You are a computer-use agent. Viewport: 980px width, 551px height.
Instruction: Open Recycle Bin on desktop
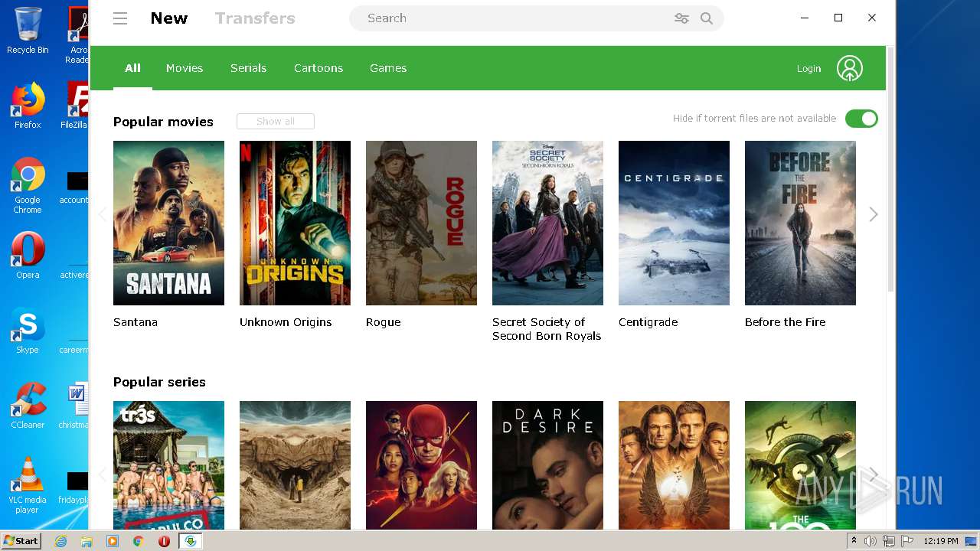tap(28, 31)
